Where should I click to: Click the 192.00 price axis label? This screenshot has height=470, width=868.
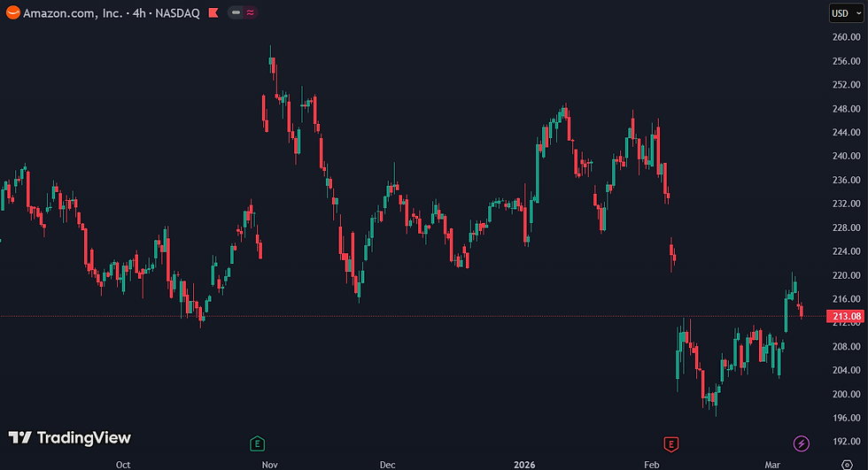pos(847,442)
